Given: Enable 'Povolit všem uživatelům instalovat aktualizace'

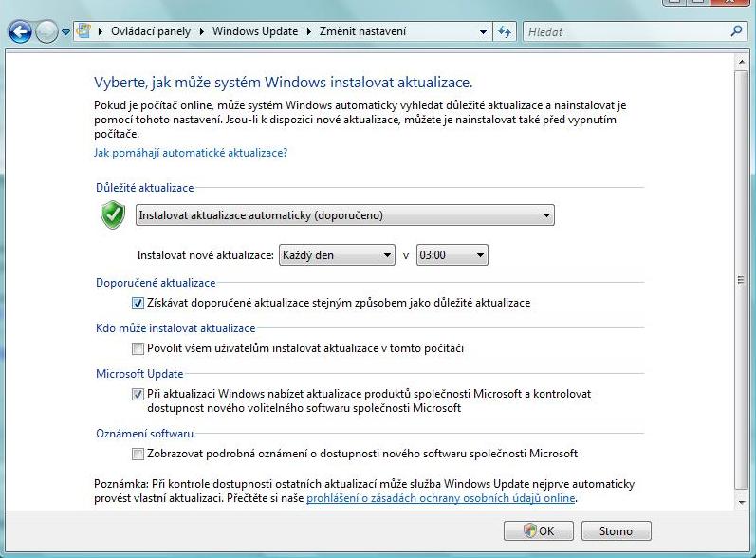Looking at the screenshot, I should click(x=138, y=348).
